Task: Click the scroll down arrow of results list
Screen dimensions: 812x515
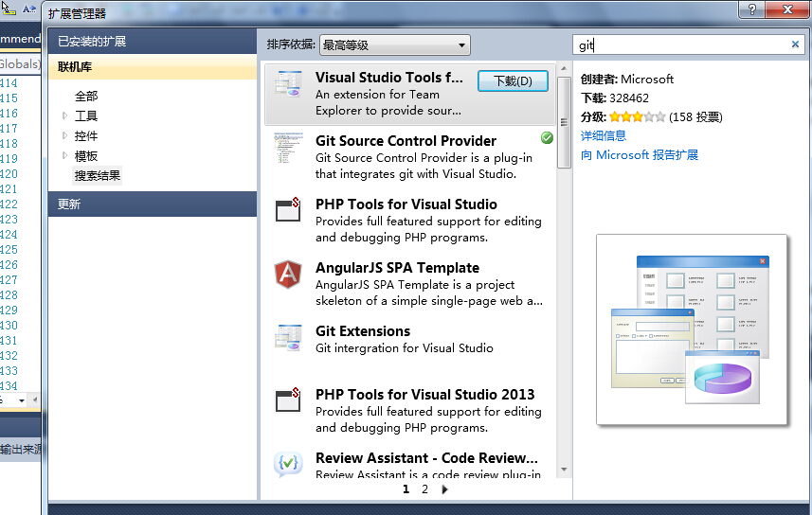Action: [564, 470]
